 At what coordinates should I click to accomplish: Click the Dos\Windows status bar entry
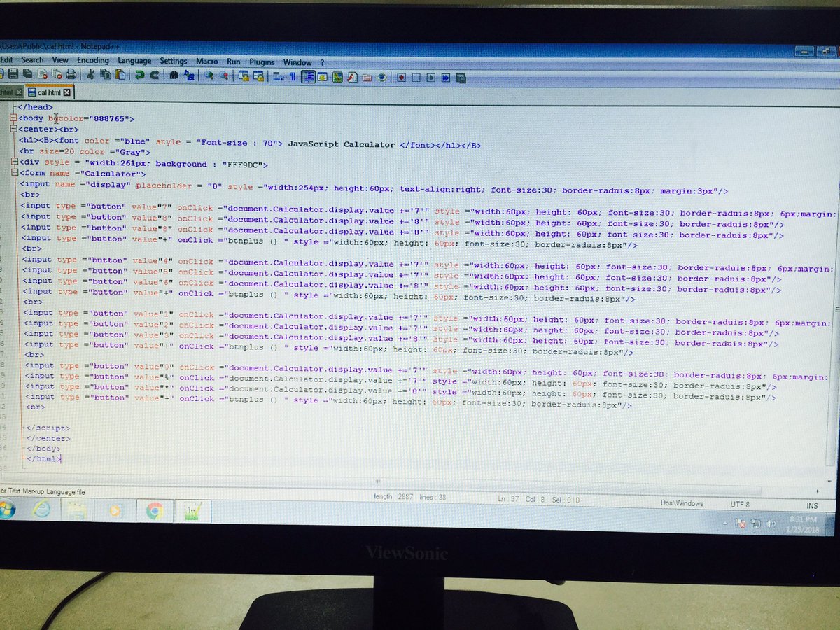682,503
